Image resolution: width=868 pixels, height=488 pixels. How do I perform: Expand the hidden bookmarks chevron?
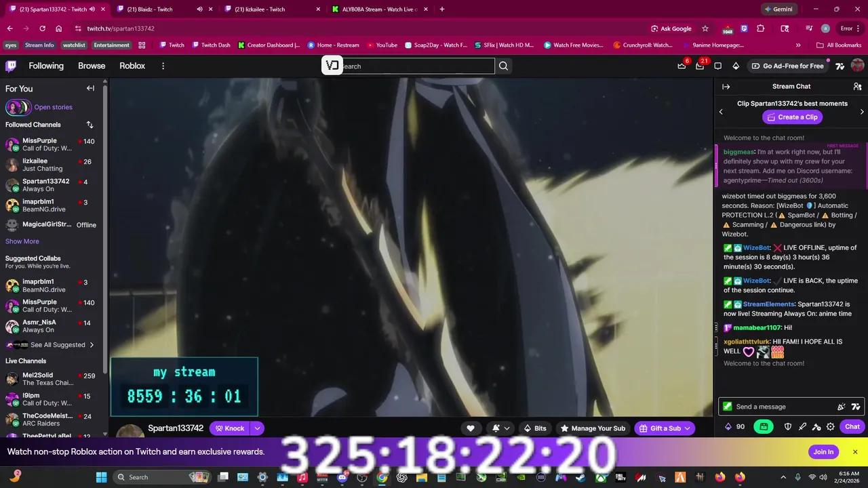pyautogui.click(x=798, y=45)
